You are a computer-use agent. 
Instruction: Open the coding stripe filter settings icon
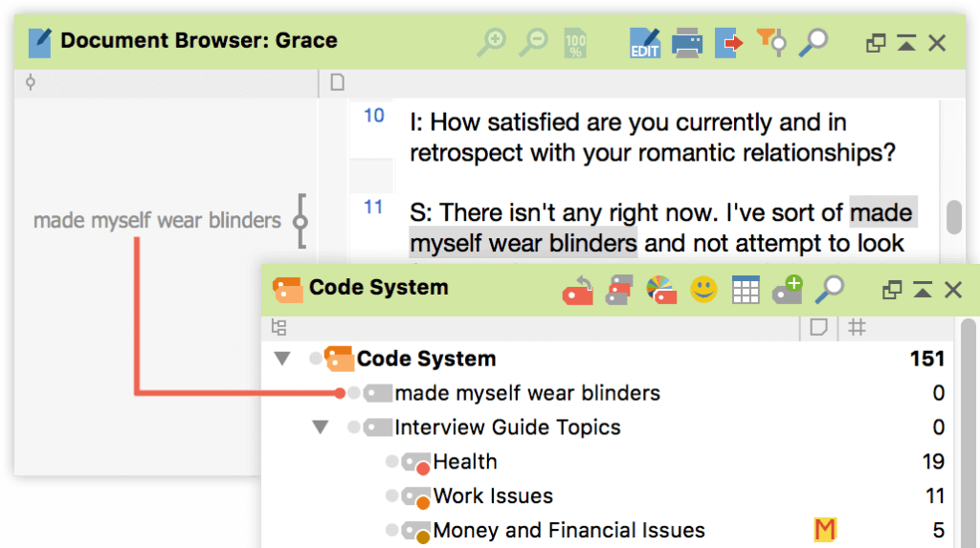pos(771,42)
